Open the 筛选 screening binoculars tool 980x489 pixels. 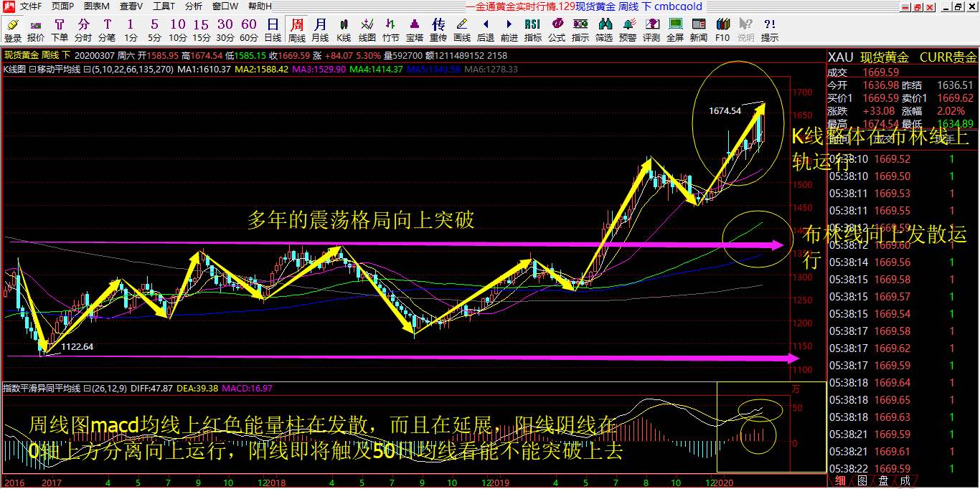(604, 30)
